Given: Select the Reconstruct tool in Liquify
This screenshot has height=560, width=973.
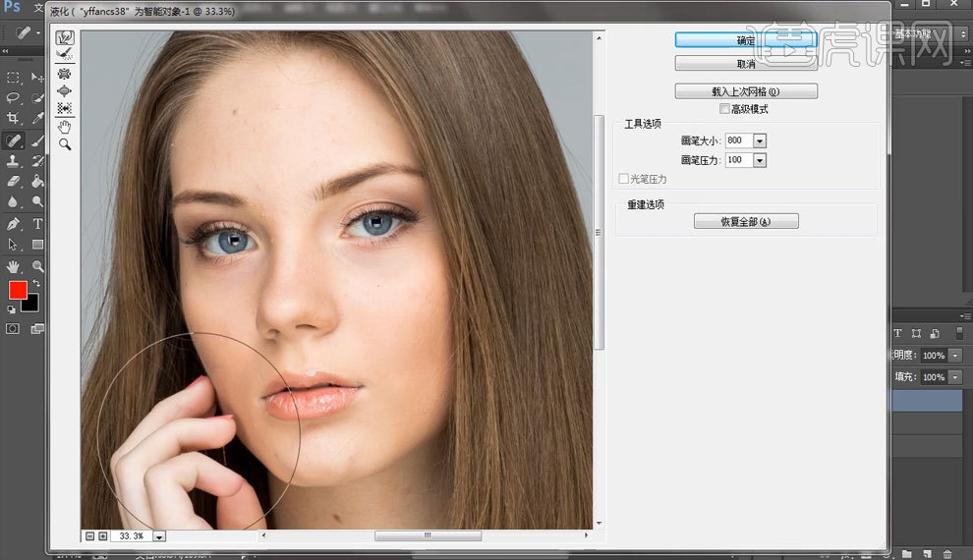Looking at the screenshot, I should click(x=65, y=55).
